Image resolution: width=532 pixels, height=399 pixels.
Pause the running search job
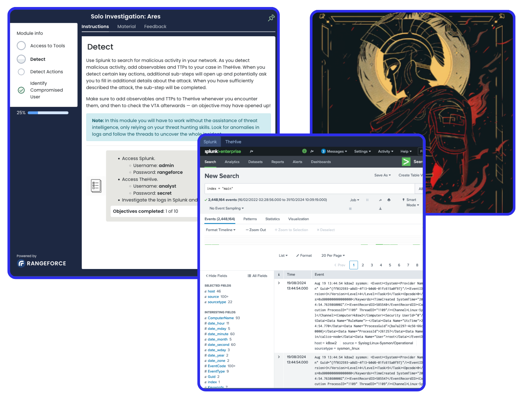coord(367,200)
